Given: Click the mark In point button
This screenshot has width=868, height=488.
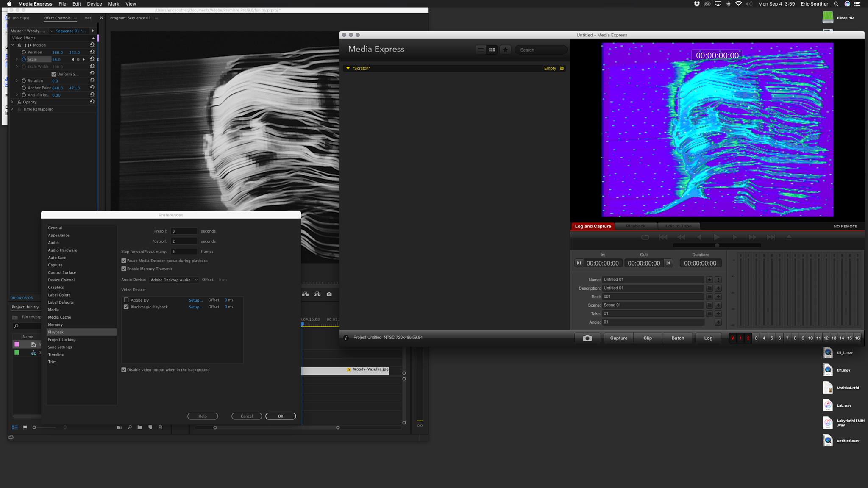Looking at the screenshot, I should (x=579, y=263).
